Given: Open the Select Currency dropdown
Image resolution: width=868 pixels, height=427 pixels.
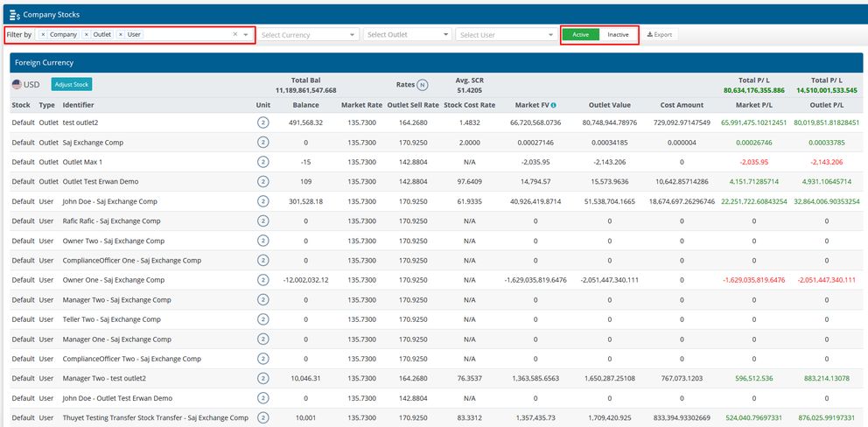Looking at the screenshot, I should pyautogui.click(x=308, y=34).
